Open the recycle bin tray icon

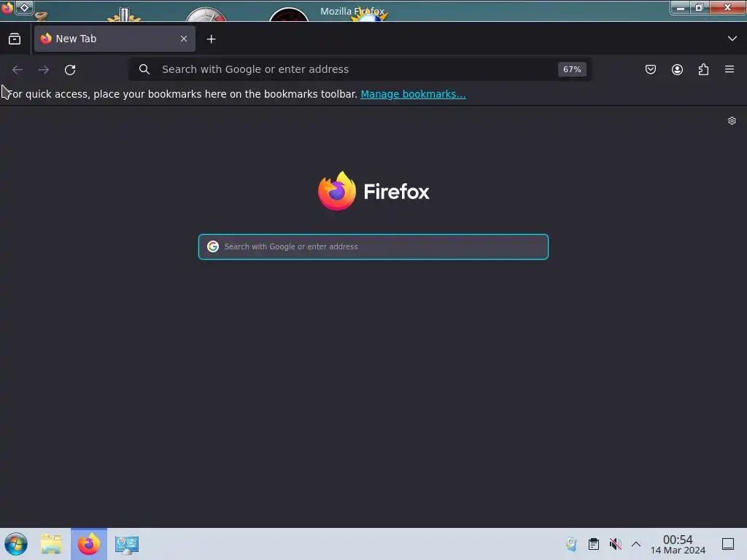pos(571,544)
